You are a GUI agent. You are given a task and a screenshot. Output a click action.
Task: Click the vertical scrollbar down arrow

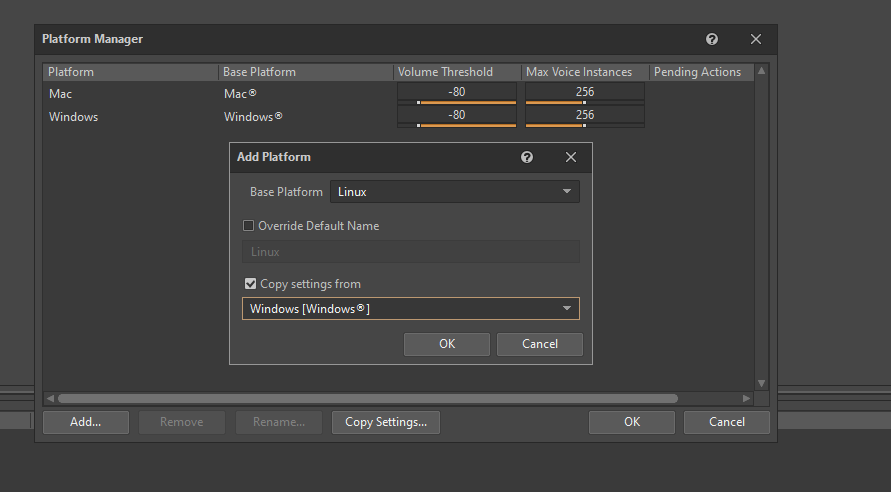tap(761, 383)
